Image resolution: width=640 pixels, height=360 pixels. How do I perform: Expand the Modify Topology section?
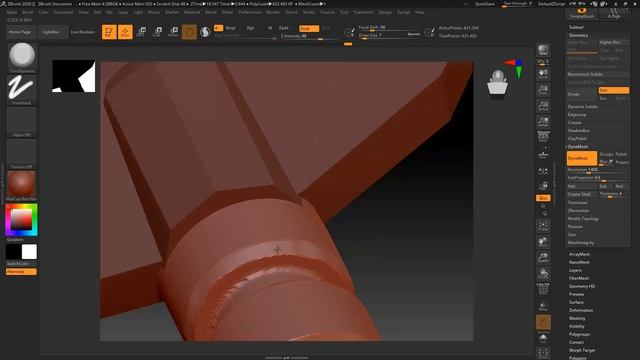coord(583,219)
